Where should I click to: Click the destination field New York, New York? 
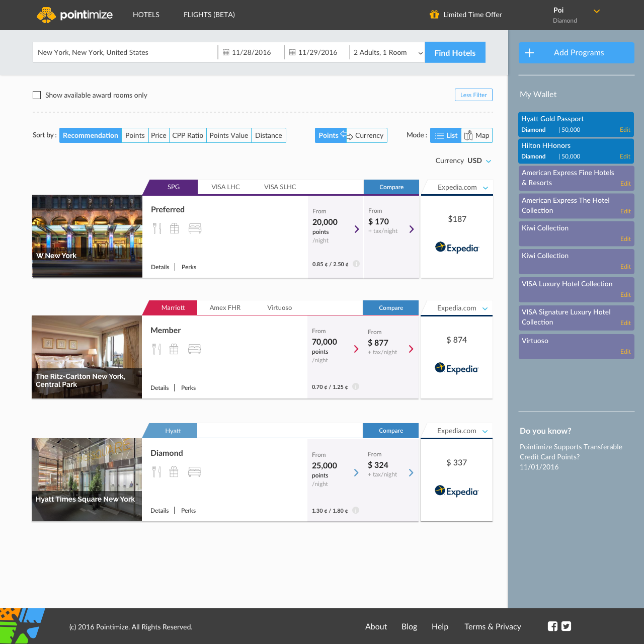[125, 52]
